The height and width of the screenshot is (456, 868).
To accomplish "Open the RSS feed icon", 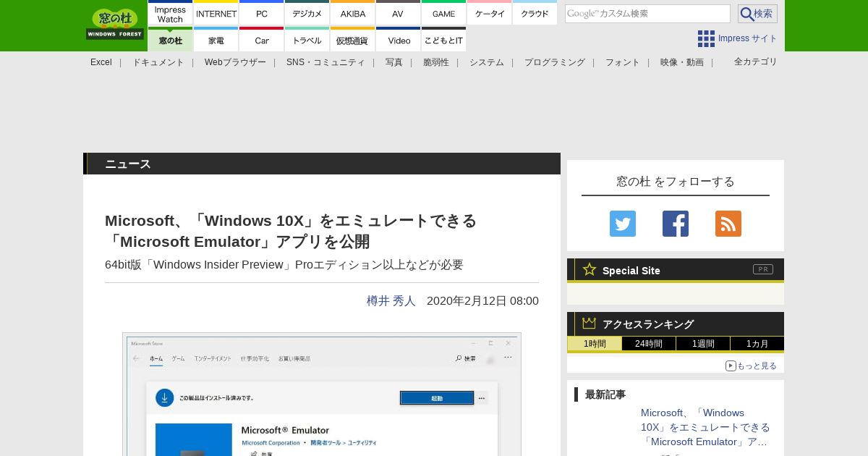I will [x=728, y=224].
